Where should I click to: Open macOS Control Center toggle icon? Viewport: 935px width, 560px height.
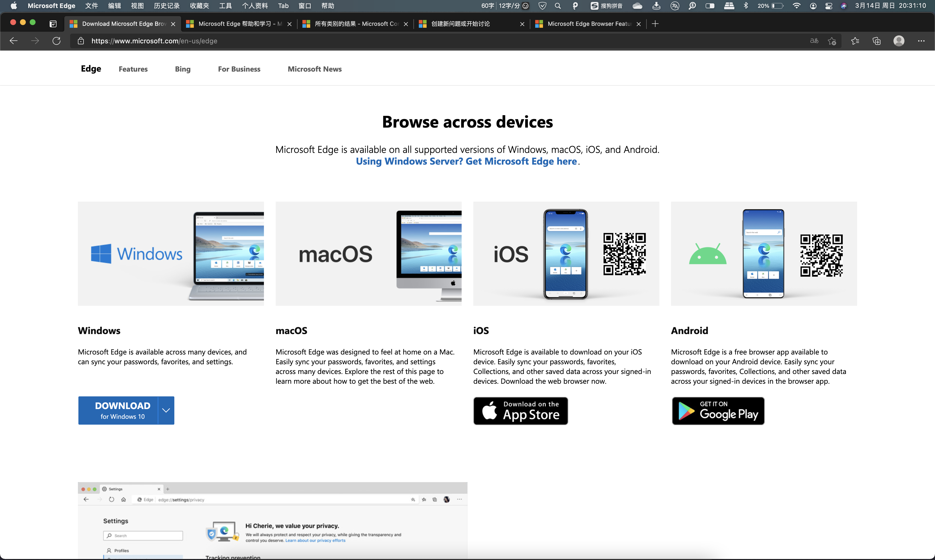tap(829, 6)
